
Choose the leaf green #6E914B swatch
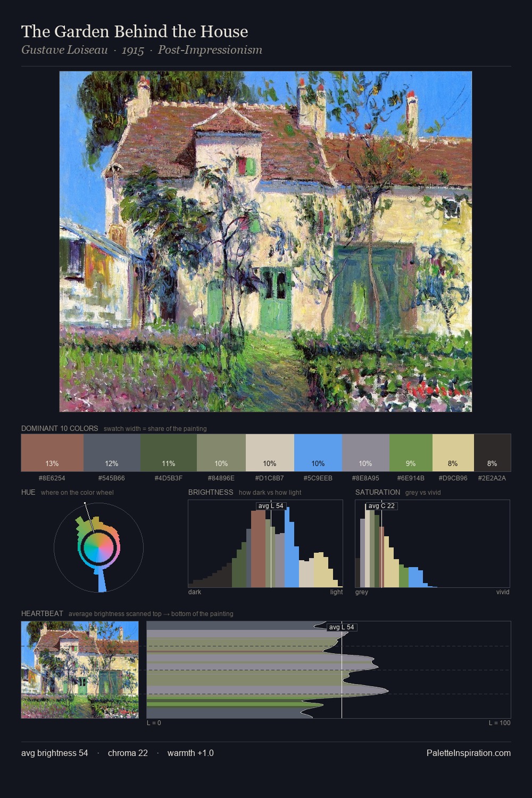coord(411,453)
